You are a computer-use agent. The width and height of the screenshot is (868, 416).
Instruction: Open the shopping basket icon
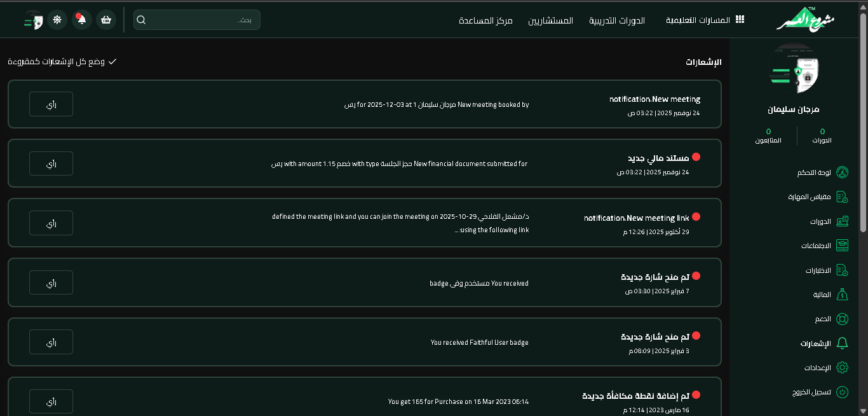(x=106, y=20)
